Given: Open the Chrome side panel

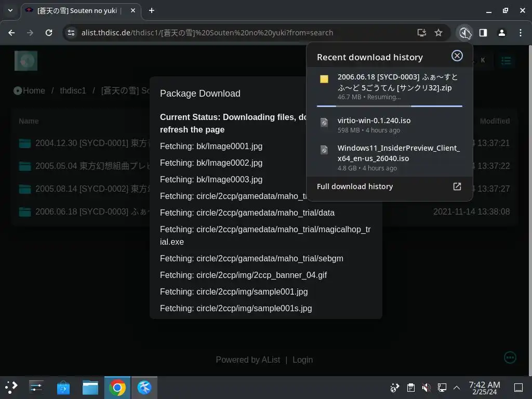Looking at the screenshot, I should point(483,33).
